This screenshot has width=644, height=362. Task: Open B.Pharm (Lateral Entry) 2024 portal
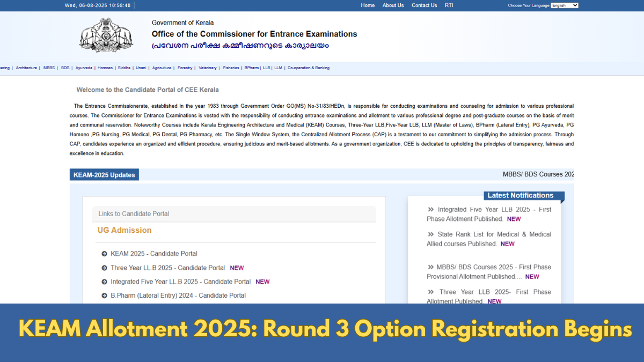tap(178, 295)
